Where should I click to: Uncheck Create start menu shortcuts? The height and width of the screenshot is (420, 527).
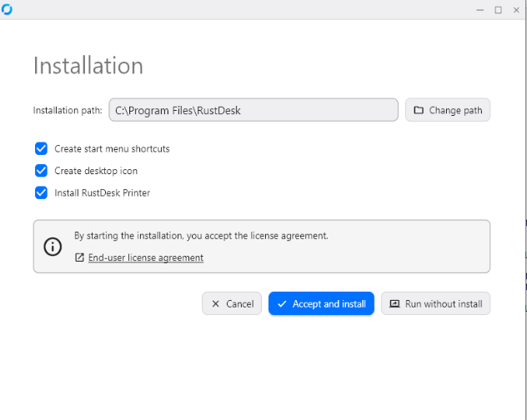click(41, 148)
